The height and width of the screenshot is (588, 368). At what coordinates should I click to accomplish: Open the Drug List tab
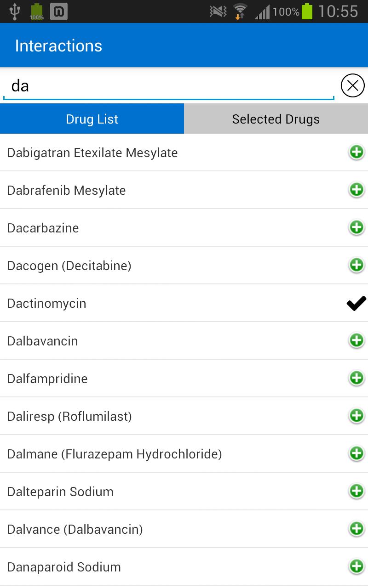pos(92,119)
